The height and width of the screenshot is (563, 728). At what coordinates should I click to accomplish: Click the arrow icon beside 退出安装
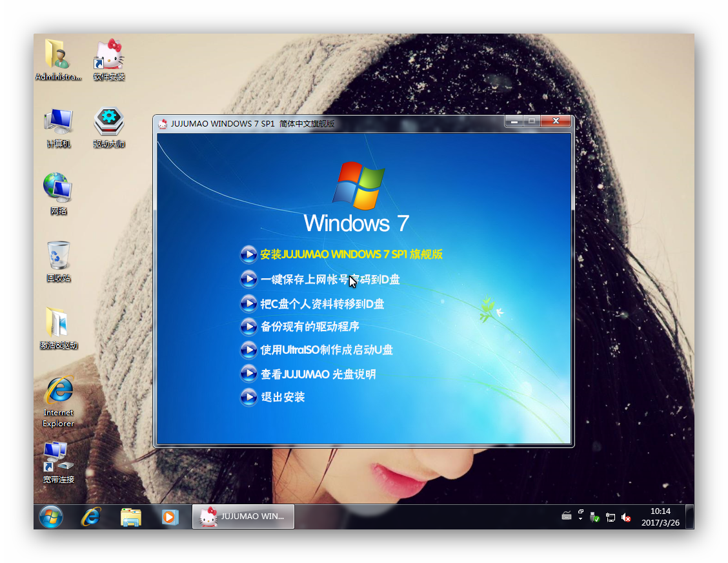[248, 396]
